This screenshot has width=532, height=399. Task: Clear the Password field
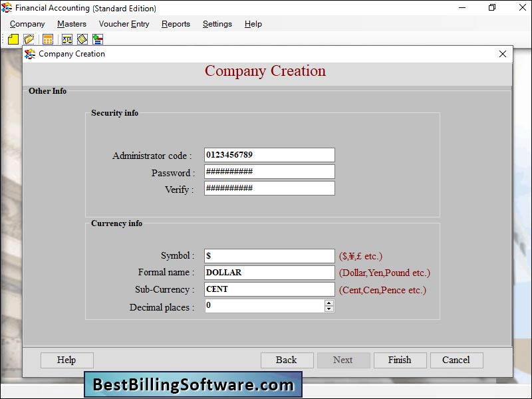269,172
